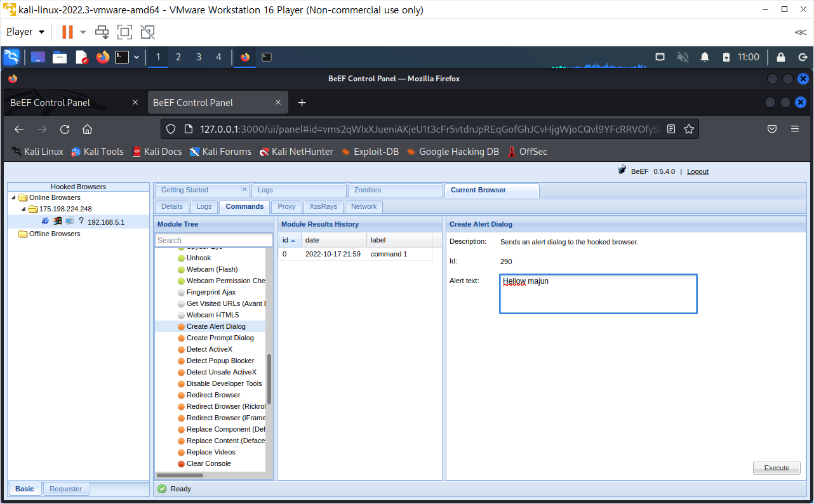This screenshot has height=504, width=814.
Task: Open Kali Tools bookmark
Action: coord(97,152)
